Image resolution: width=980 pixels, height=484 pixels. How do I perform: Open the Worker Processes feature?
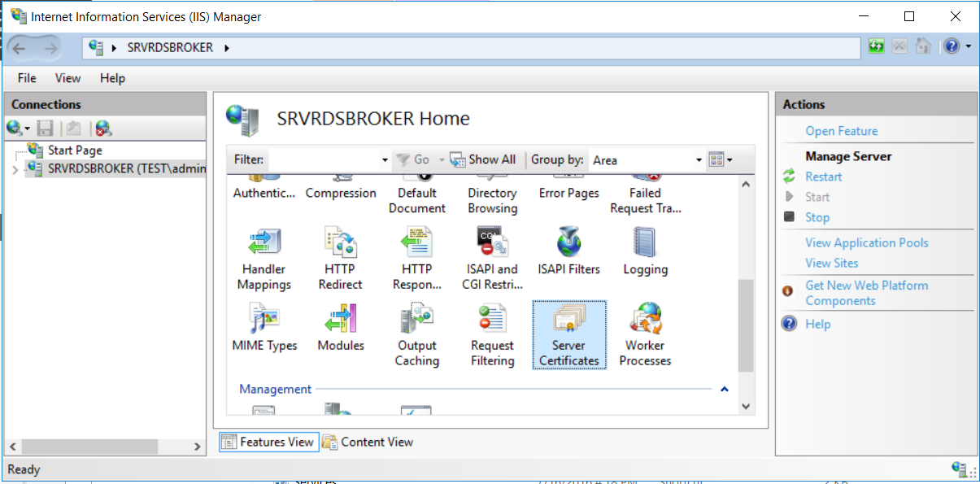pyautogui.click(x=645, y=334)
